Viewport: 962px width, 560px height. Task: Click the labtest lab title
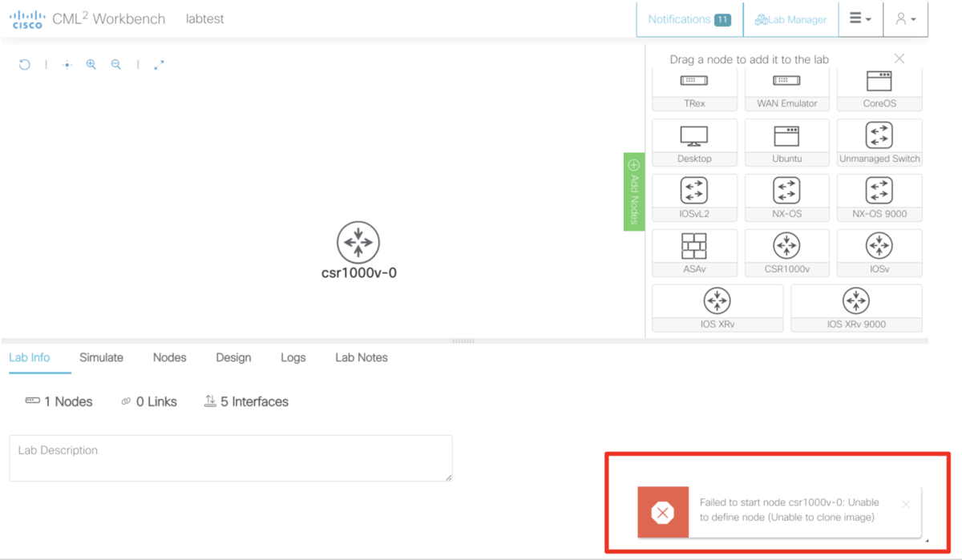[x=205, y=19]
